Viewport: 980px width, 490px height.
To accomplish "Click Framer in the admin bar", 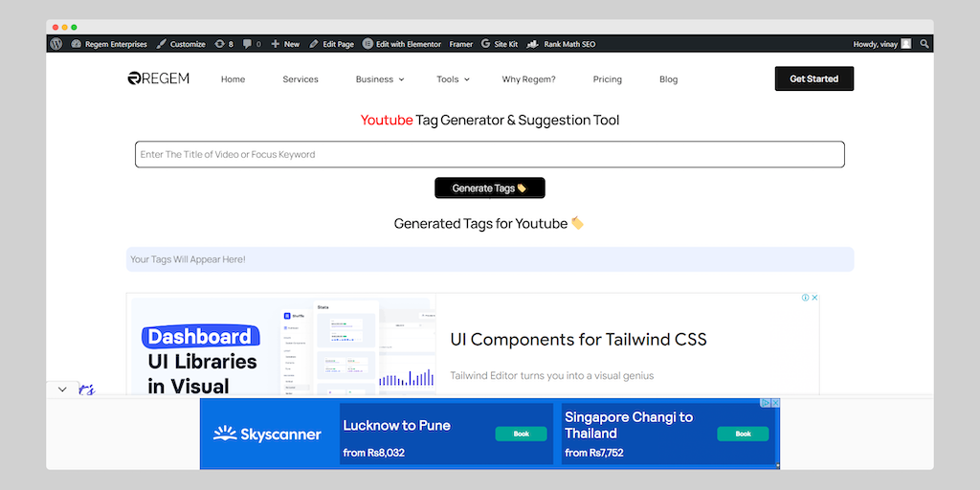I will (461, 44).
